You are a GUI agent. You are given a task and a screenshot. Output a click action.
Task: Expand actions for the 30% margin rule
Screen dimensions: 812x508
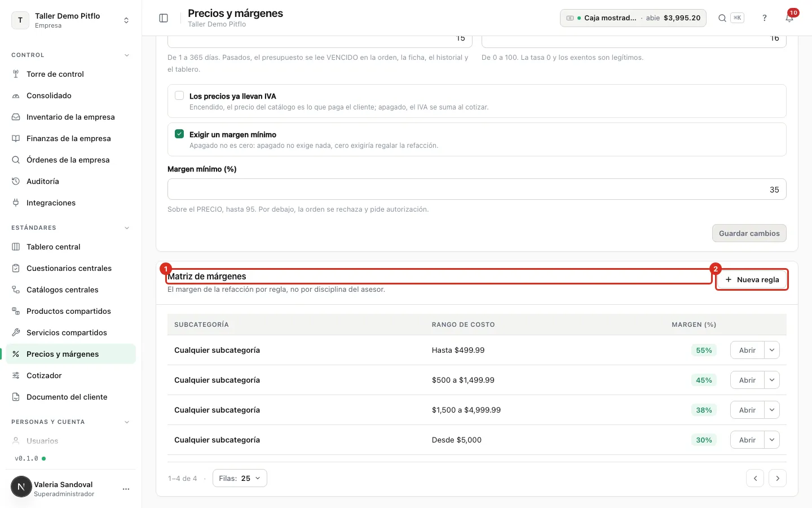[x=772, y=440]
